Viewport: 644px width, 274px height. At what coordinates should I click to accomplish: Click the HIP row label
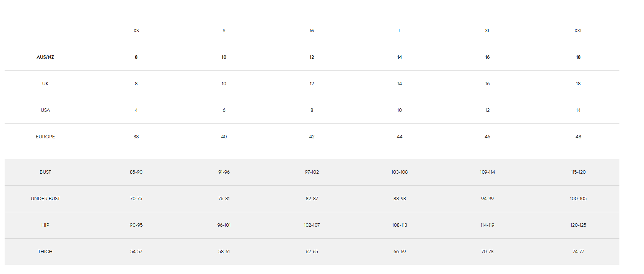click(45, 225)
